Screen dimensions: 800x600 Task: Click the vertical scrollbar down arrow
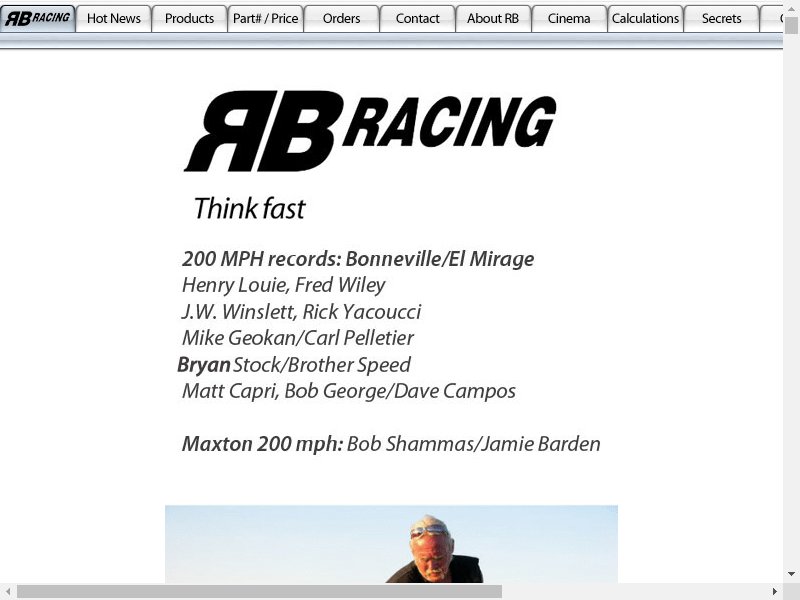point(791,574)
